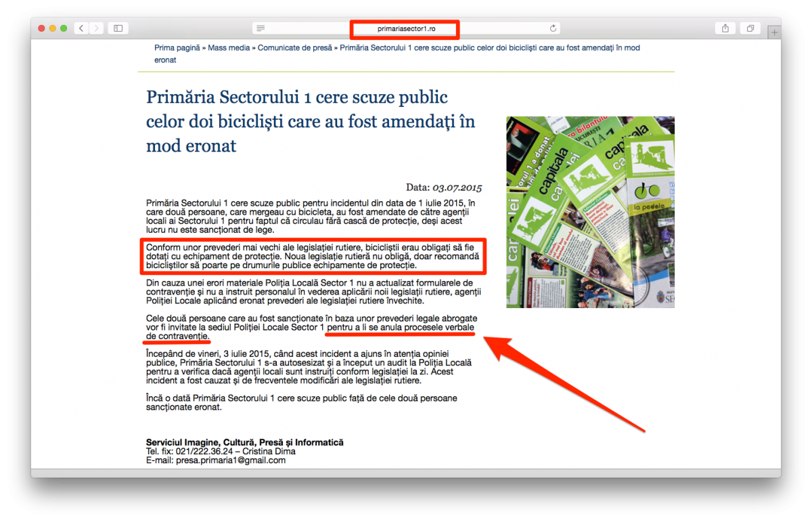
Task: Show all tabs overview icon
Action: click(750, 28)
